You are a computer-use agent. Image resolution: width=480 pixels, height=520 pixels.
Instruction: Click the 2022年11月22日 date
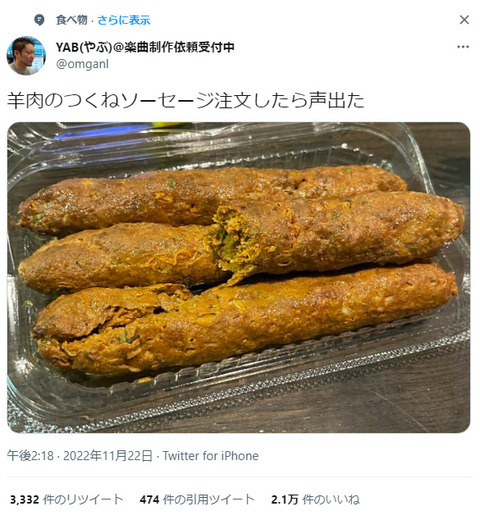pyautogui.click(x=108, y=455)
